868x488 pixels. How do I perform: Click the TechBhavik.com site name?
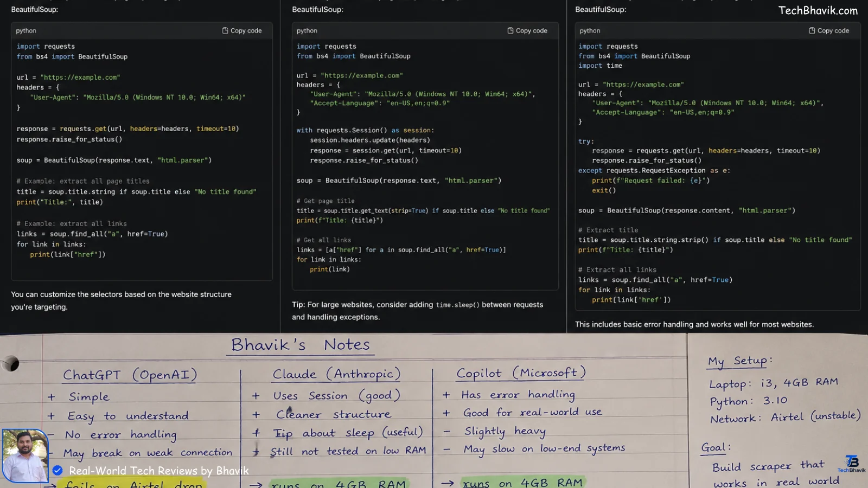pyautogui.click(x=818, y=10)
